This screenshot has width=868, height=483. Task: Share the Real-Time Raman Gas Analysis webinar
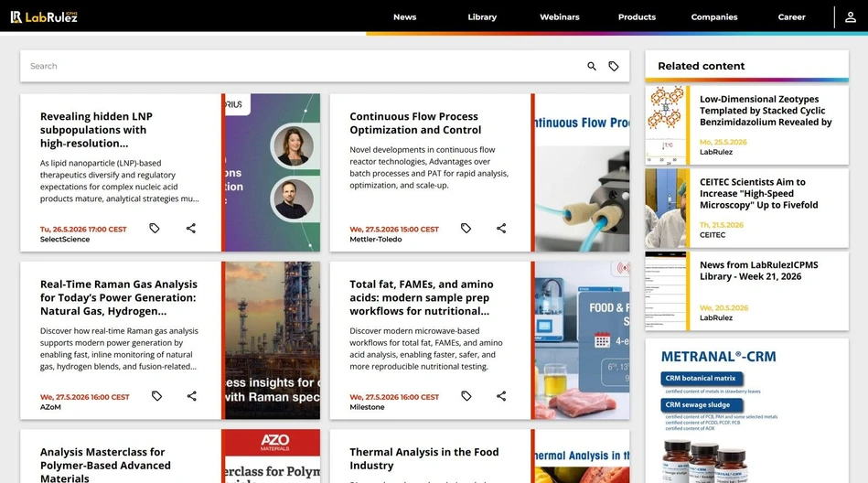[x=191, y=396]
